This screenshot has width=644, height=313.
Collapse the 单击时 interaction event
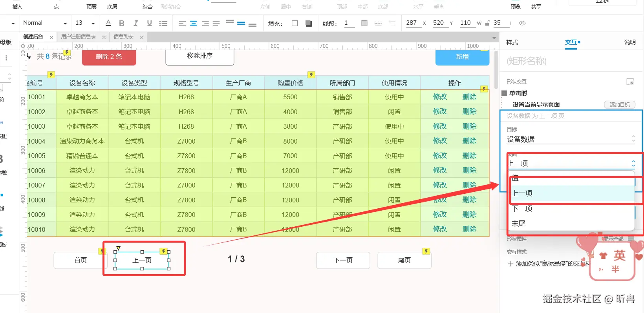pos(504,93)
